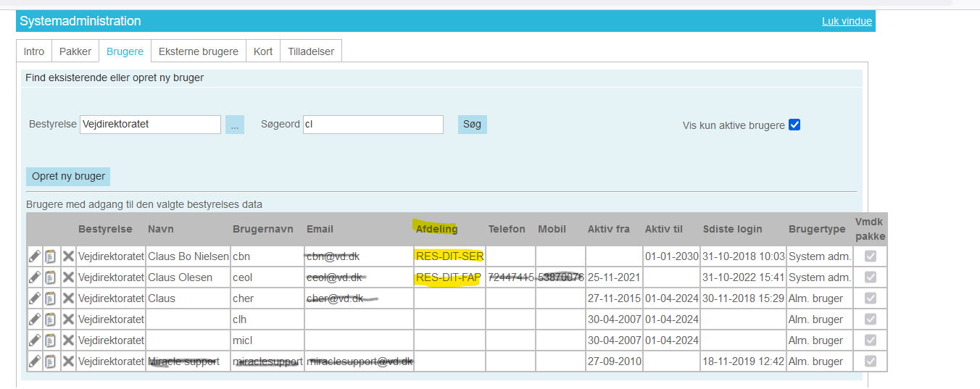Click delete X icon for user cbn
The height and width of the screenshot is (389, 980).
point(68,256)
